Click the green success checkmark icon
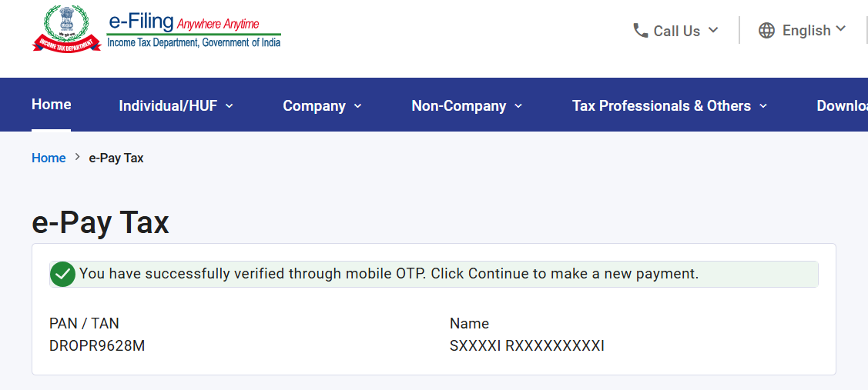Image resolution: width=868 pixels, height=390 pixels. [x=62, y=275]
